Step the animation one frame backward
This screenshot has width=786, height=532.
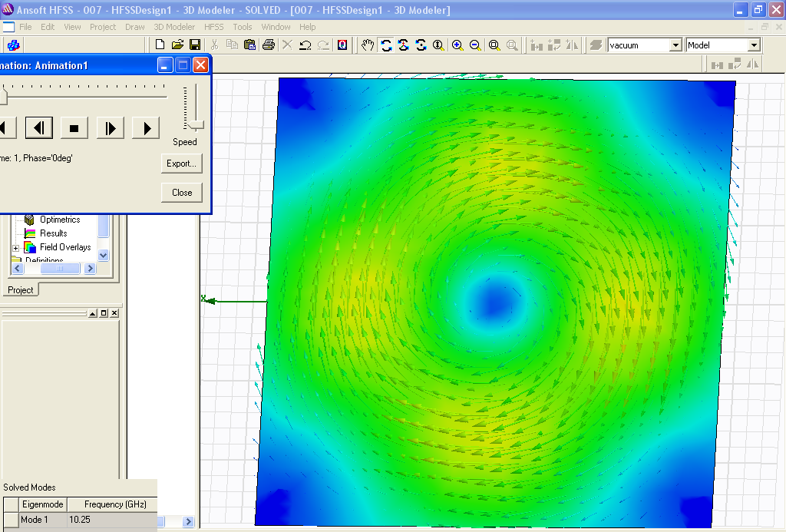tap(39, 128)
